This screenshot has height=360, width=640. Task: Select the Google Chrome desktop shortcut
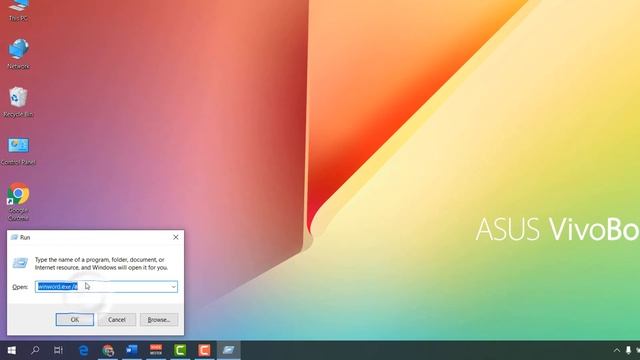click(18, 202)
